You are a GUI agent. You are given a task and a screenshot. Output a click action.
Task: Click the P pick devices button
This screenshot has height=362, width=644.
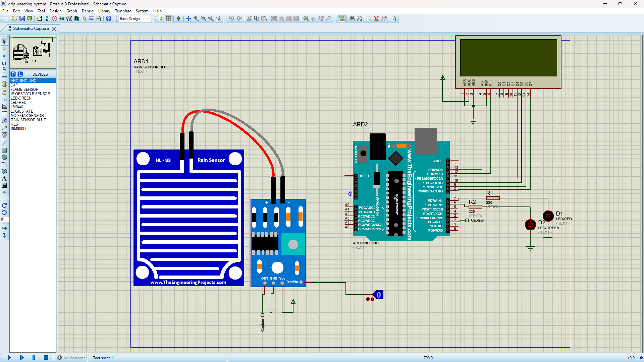(13, 74)
